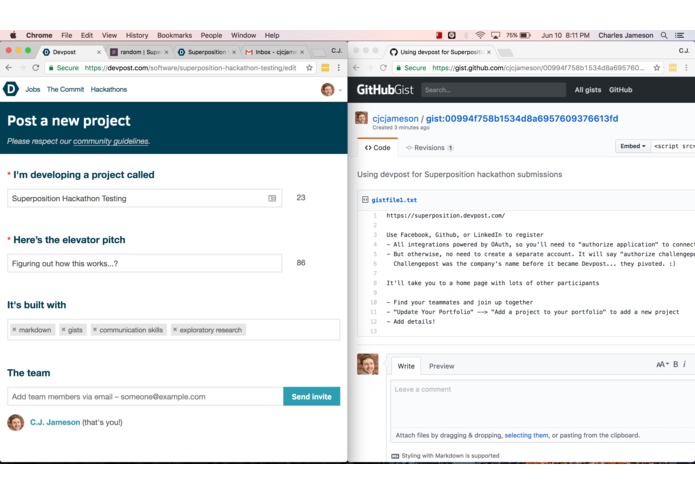Open the text size AA dropdown
Screen dimensions: 695x494
click(662, 364)
